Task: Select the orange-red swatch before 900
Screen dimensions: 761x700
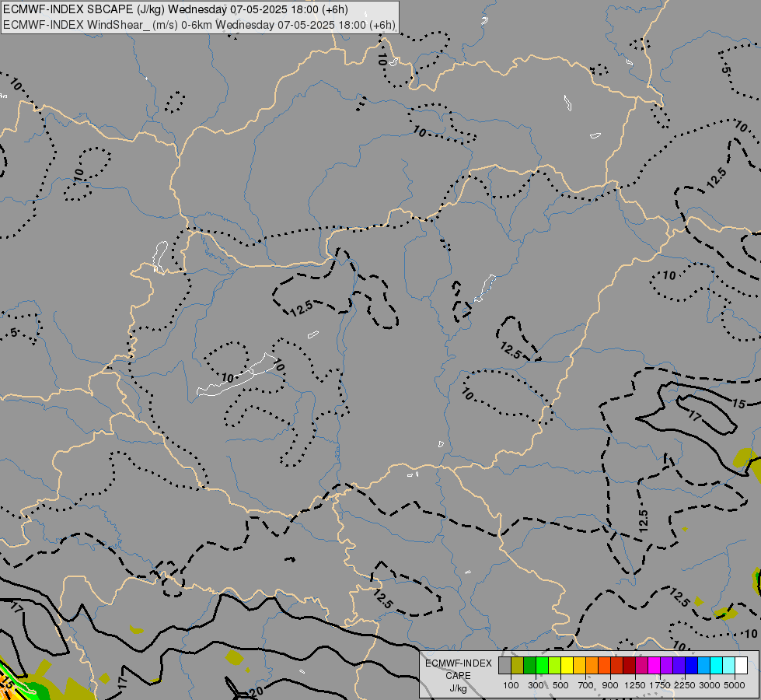Action: pos(605,666)
